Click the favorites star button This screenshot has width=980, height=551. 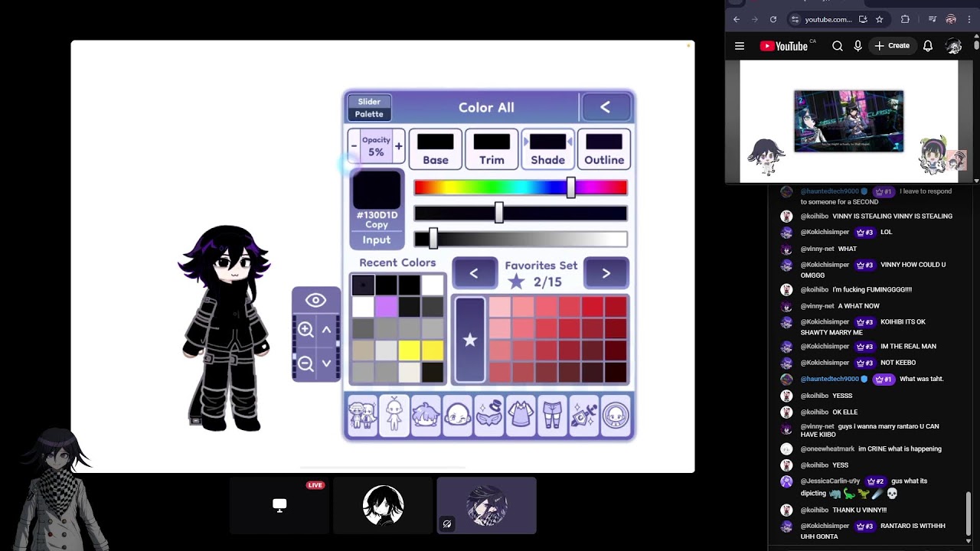(x=470, y=340)
